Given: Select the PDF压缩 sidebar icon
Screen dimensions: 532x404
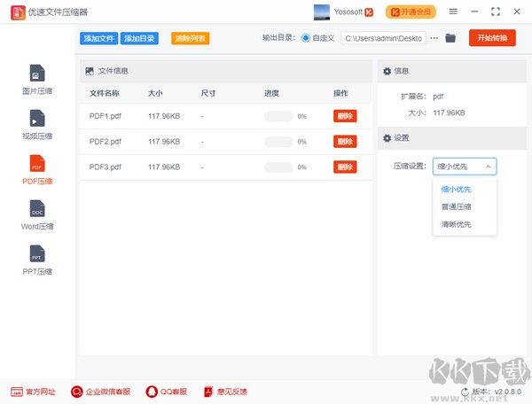Looking at the screenshot, I should point(37,165).
